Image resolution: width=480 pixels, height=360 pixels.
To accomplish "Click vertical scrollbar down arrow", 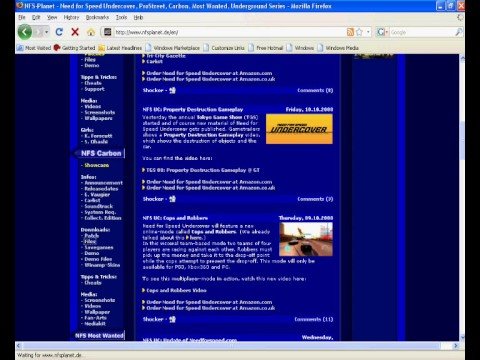I will click(462, 337).
